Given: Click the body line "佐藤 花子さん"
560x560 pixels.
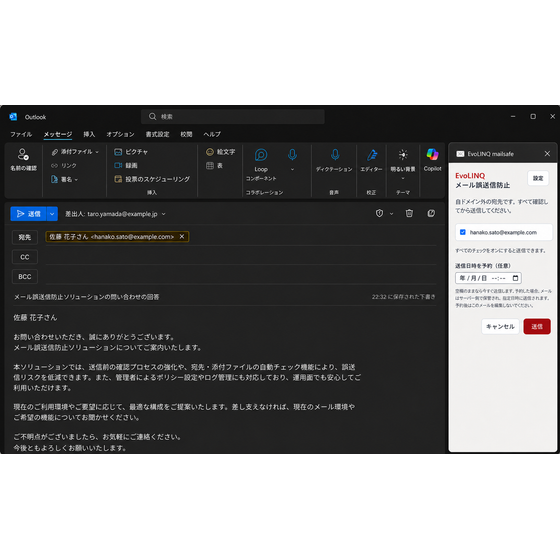Looking at the screenshot, I should 35,318.
